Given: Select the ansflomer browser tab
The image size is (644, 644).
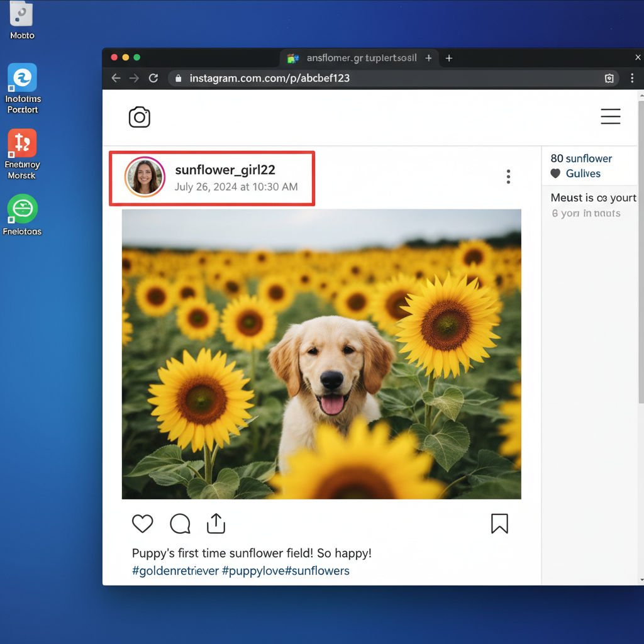Looking at the screenshot, I should [x=359, y=58].
